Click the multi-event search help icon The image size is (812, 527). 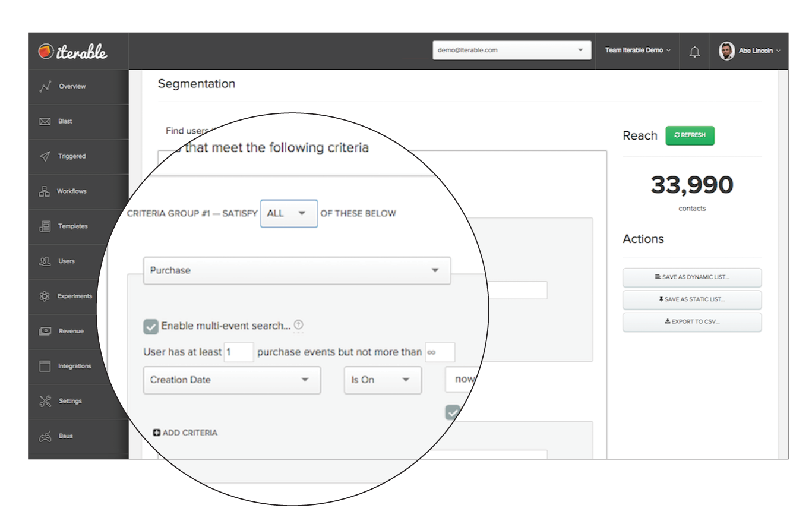(x=298, y=325)
